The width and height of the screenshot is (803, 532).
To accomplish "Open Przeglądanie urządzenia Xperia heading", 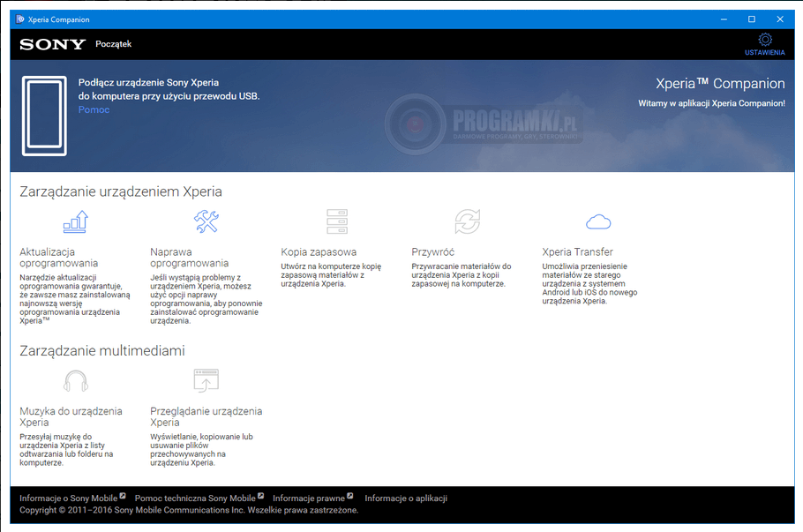I will [206, 416].
